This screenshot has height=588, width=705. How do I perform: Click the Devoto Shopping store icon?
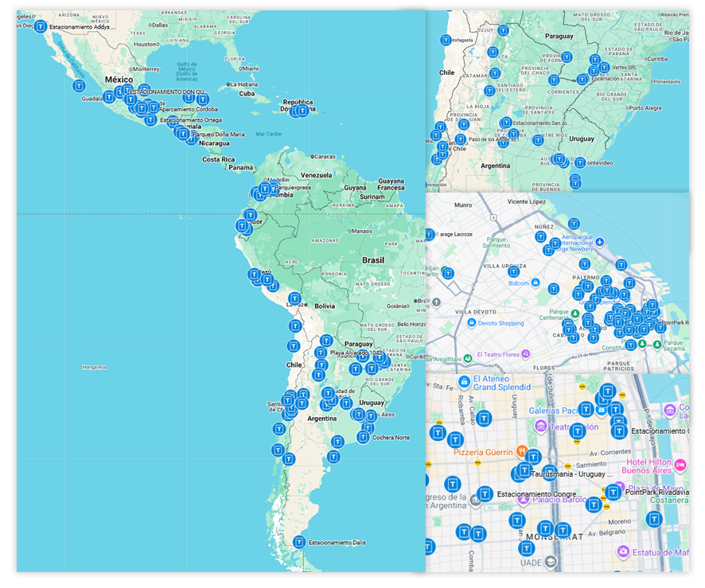(472, 323)
